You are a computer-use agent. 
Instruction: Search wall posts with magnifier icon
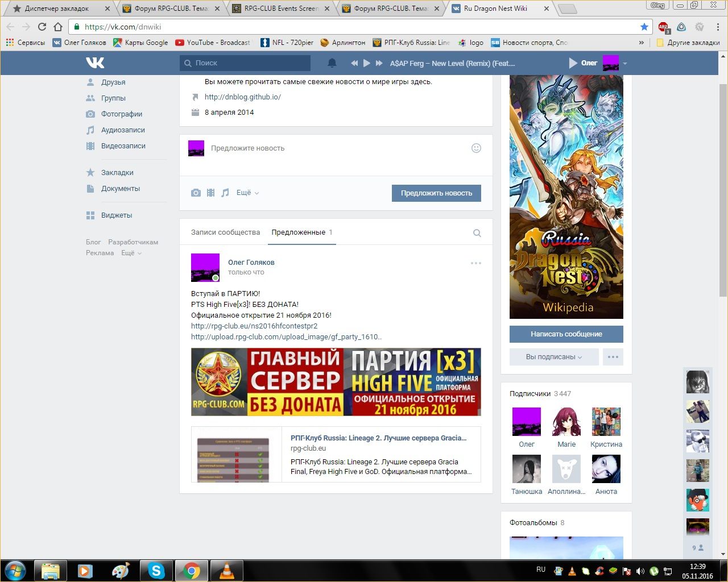tap(477, 233)
